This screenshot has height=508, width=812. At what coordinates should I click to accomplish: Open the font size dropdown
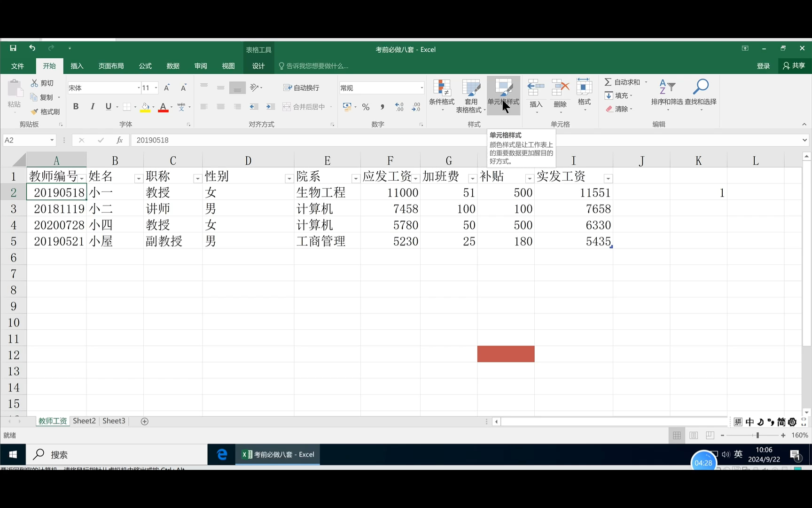(x=156, y=87)
